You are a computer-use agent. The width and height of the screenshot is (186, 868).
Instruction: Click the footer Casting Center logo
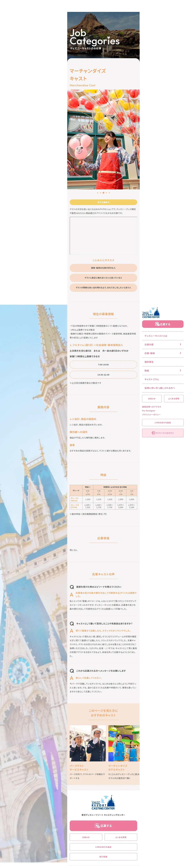103,802
